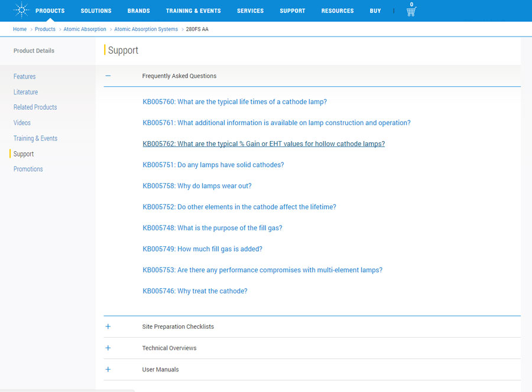
Task: Open the shopping cart
Action: point(411,12)
